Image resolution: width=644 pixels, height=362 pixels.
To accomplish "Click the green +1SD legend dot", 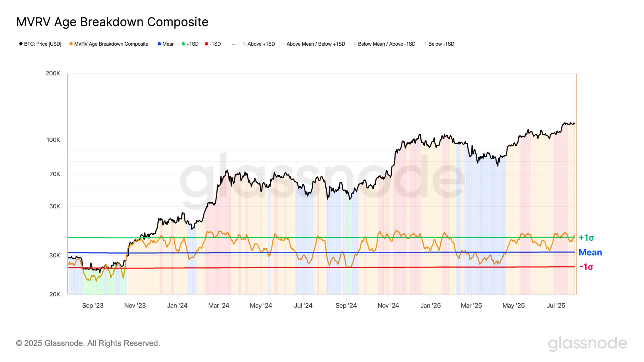I will (183, 44).
